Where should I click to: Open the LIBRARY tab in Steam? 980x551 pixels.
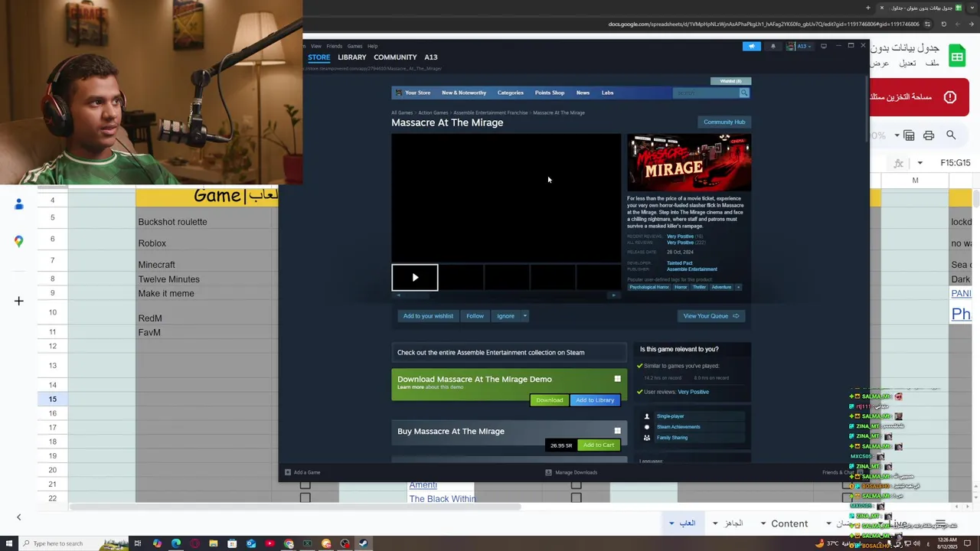(x=352, y=57)
